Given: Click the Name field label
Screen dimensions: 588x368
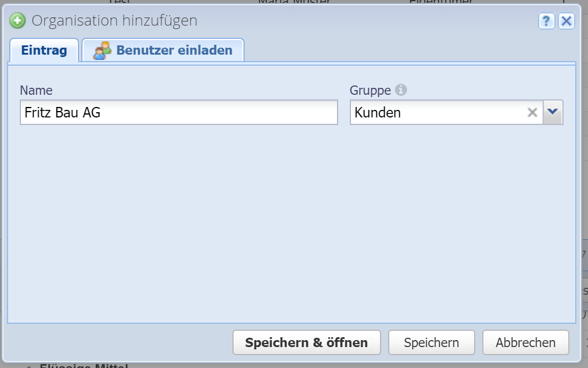Looking at the screenshot, I should click(36, 90).
